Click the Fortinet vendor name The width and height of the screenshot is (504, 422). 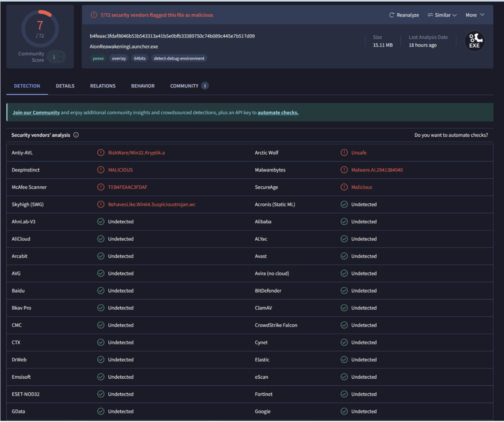[x=264, y=394]
